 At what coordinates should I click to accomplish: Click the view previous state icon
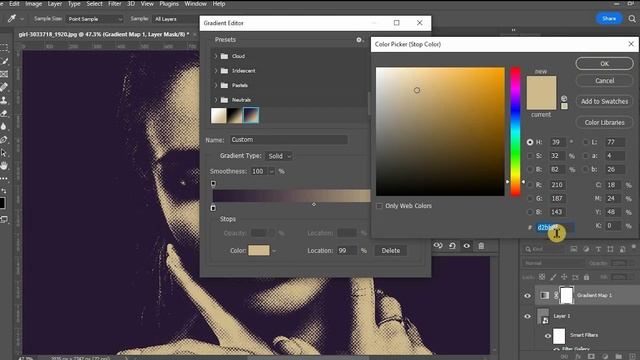tap(438, 246)
